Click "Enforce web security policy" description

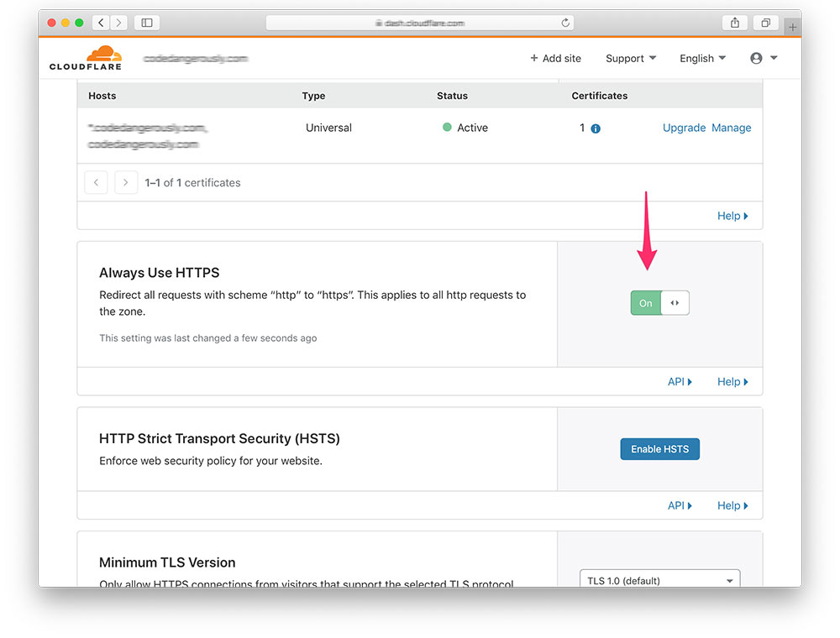[x=211, y=461]
